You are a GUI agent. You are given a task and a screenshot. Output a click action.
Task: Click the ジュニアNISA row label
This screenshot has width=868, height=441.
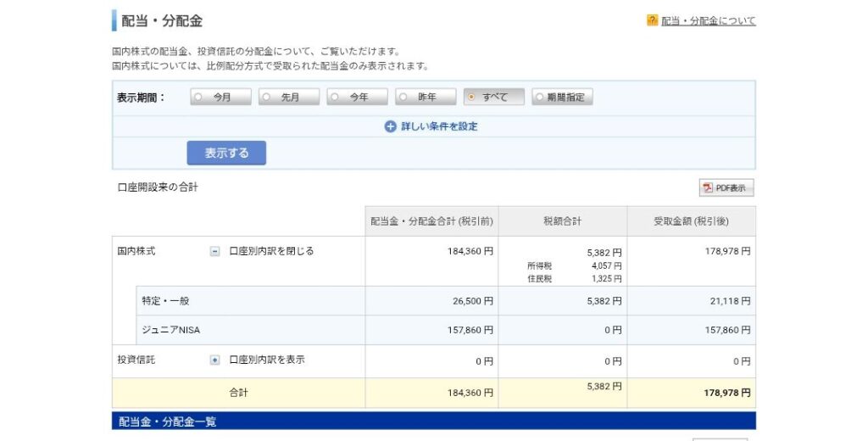click(x=170, y=330)
